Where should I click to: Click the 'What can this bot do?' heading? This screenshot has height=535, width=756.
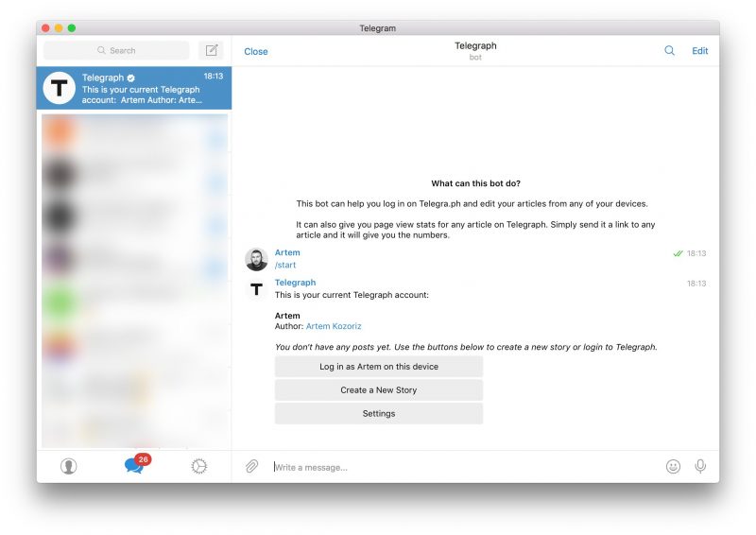click(475, 183)
